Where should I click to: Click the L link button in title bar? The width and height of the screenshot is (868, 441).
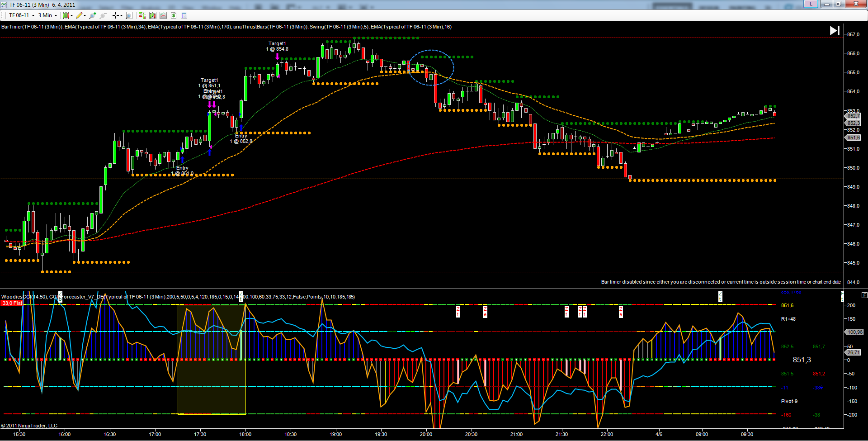point(811,4)
